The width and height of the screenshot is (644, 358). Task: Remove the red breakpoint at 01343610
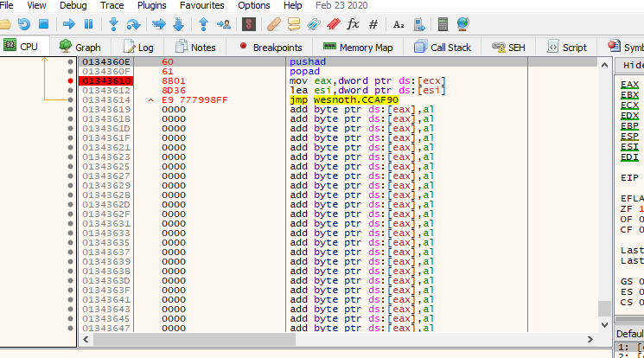(x=70, y=80)
